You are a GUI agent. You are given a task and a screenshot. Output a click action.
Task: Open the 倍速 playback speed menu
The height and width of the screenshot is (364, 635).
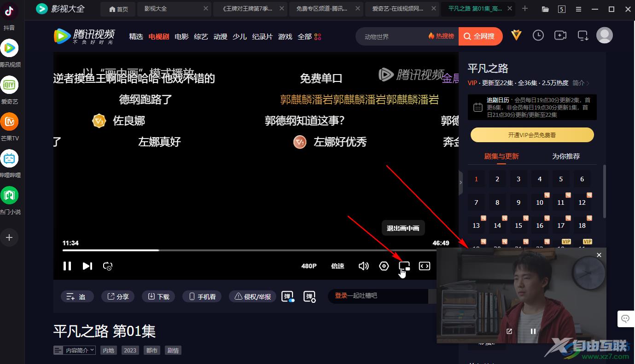338,266
